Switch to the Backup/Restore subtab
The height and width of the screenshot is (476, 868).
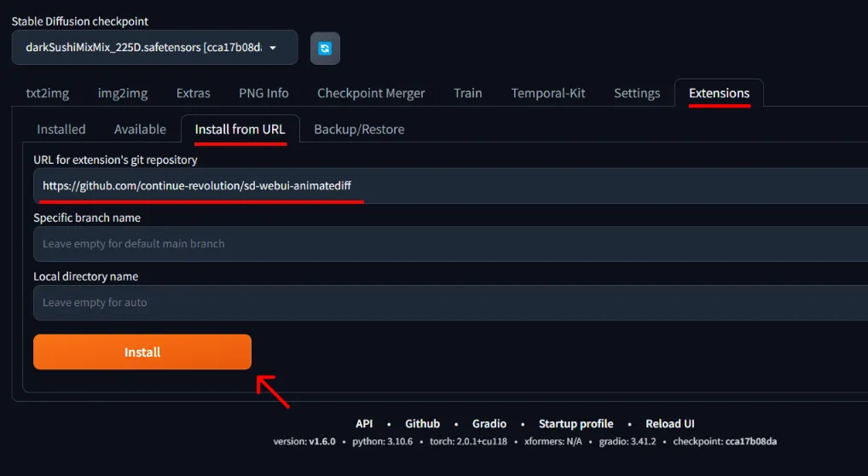(359, 129)
